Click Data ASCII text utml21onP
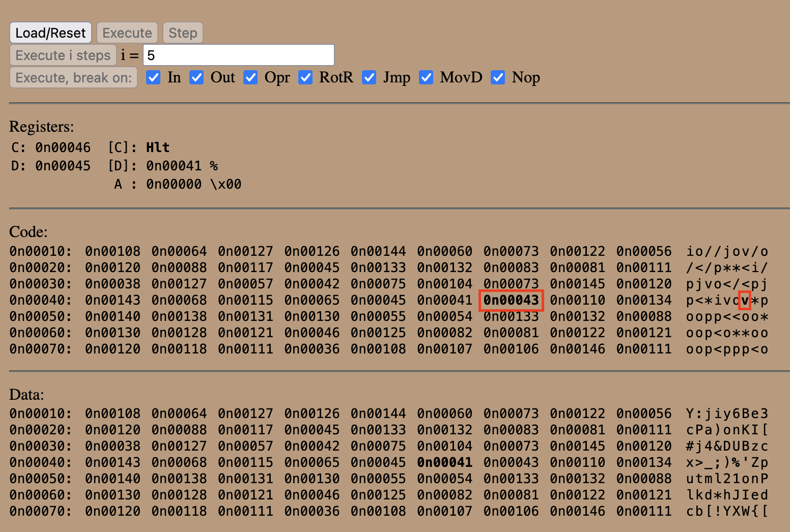Screen dimensions: 790x532 click(727, 479)
